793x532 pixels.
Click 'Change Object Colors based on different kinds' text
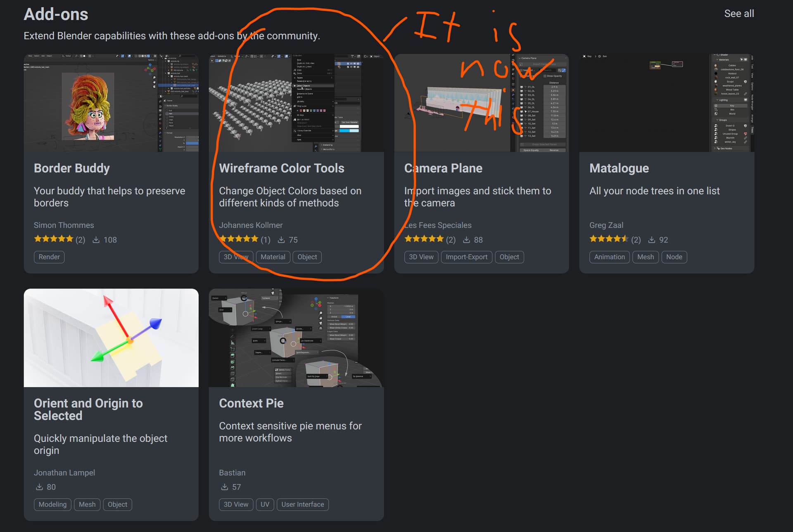coord(290,197)
